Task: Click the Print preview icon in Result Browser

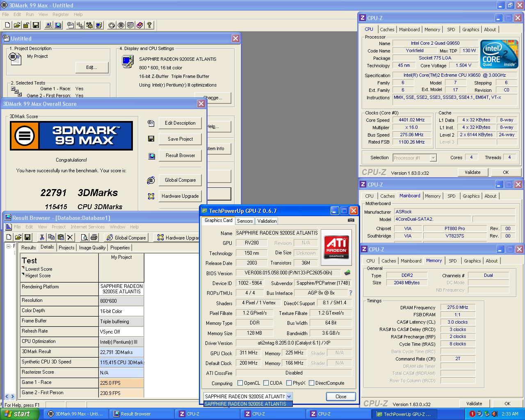Action: coord(84,237)
